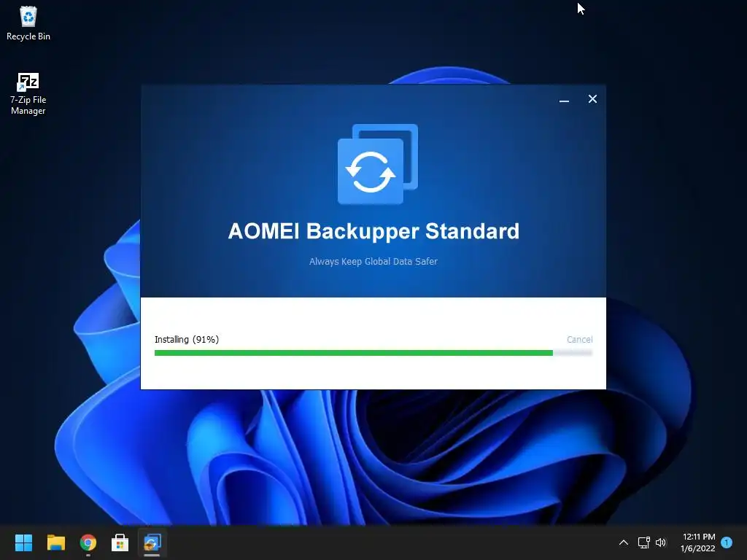Click the volume speaker tray icon
The image size is (747, 560).
[x=661, y=542]
